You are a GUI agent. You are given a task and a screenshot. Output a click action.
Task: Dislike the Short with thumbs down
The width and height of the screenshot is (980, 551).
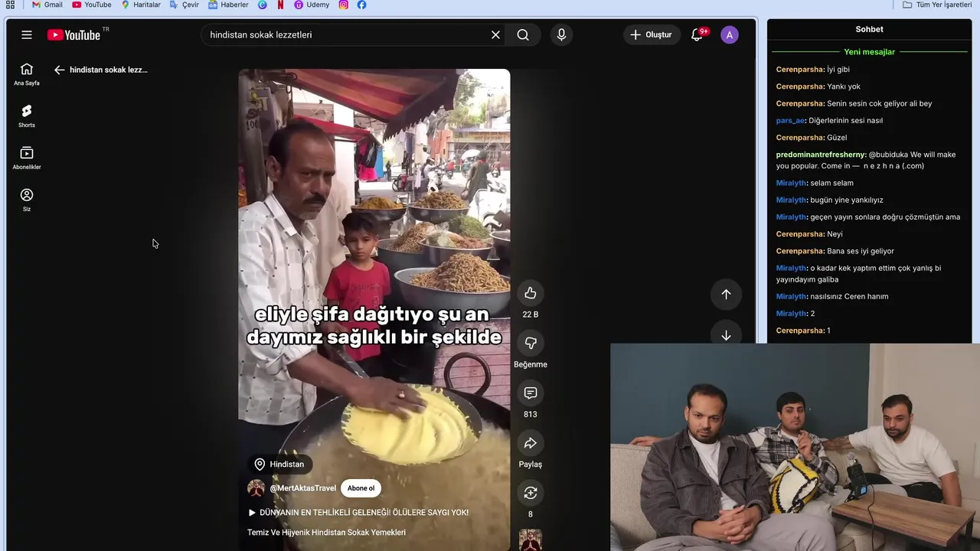tap(531, 343)
